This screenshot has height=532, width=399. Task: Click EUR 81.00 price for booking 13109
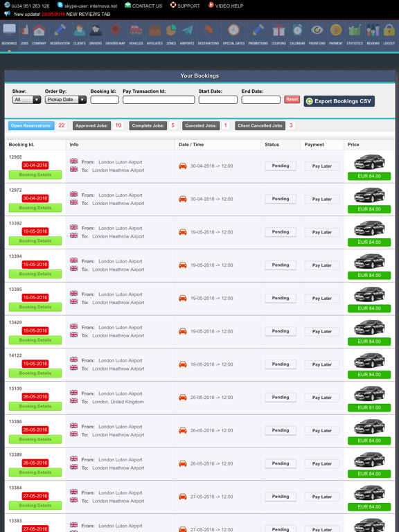point(369,408)
